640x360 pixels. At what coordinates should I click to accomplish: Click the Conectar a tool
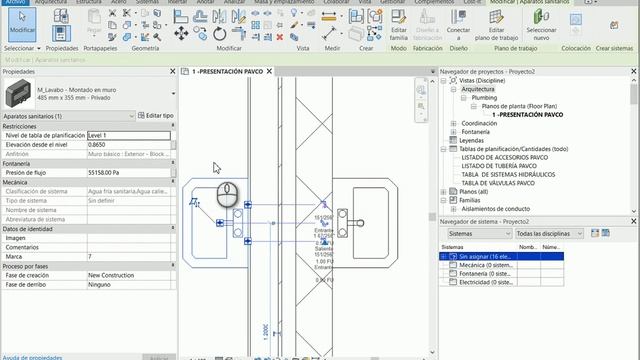coord(458,25)
